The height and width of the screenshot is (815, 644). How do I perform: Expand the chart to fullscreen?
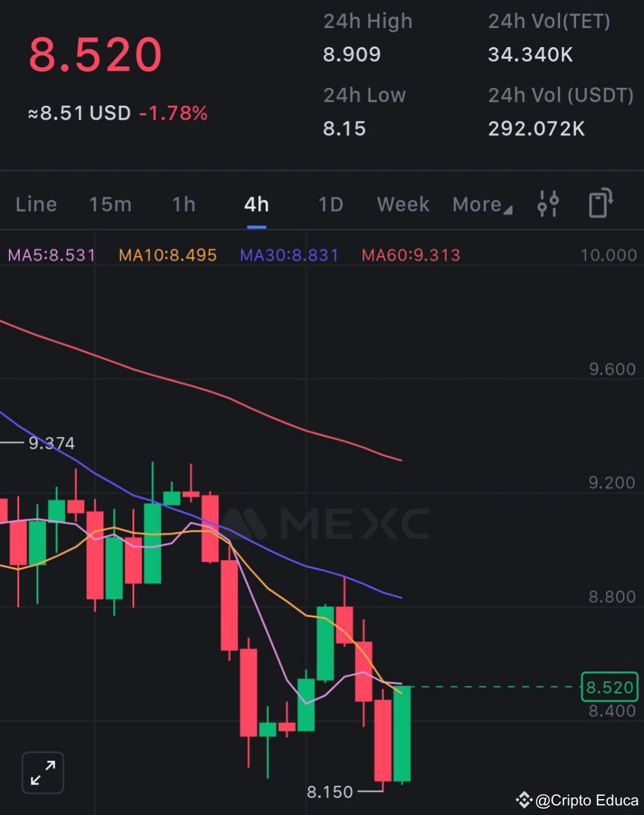coord(42,772)
